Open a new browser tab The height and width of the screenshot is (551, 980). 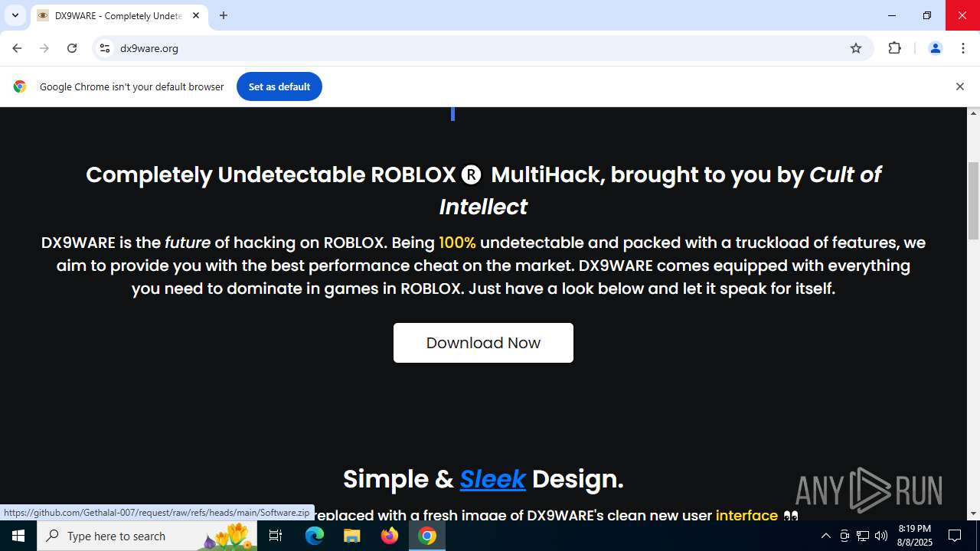(x=224, y=15)
